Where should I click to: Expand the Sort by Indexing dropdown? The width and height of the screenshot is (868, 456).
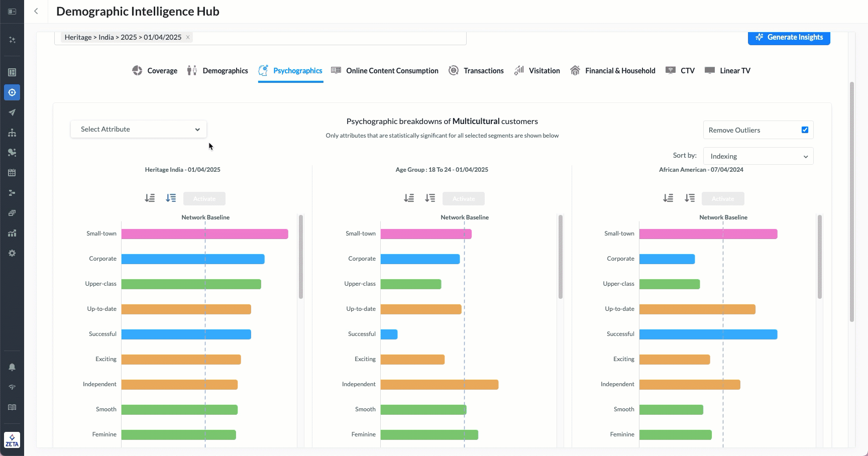(x=758, y=156)
